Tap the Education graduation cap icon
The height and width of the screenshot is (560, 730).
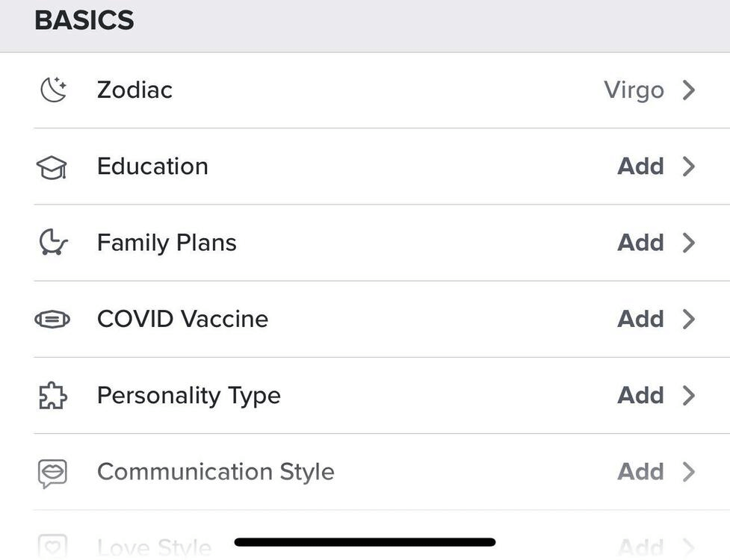(x=52, y=167)
